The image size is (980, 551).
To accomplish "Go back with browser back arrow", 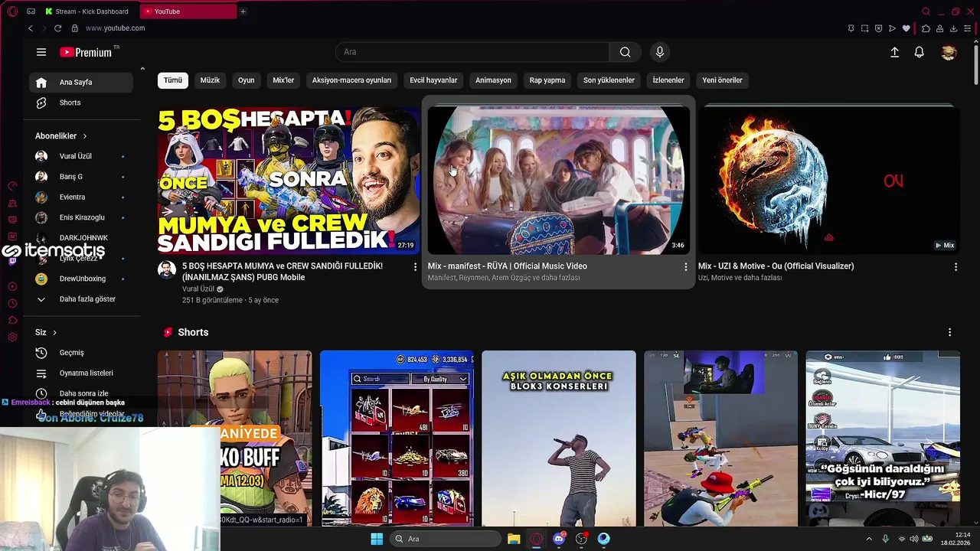I will pos(31,28).
